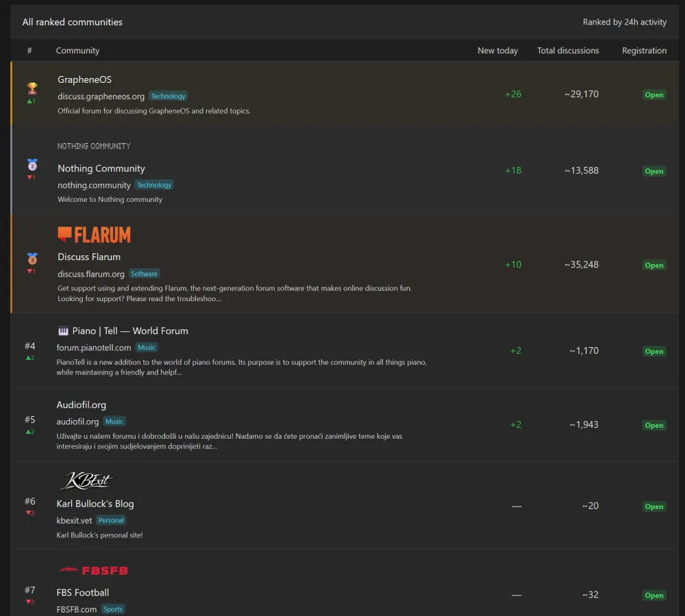Click the +10 new today value
Image resolution: width=685 pixels, height=616 pixels.
tap(513, 265)
